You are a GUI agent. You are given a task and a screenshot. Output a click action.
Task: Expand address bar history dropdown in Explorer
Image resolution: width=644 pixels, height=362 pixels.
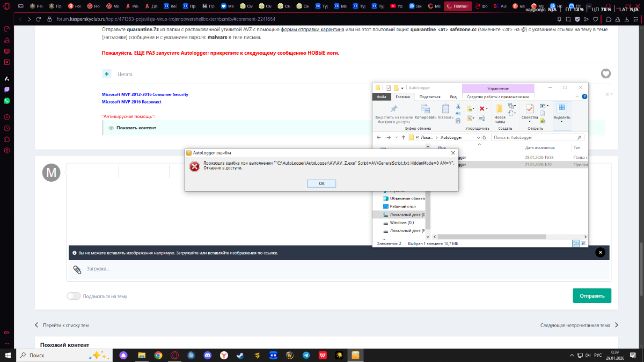pos(482,137)
